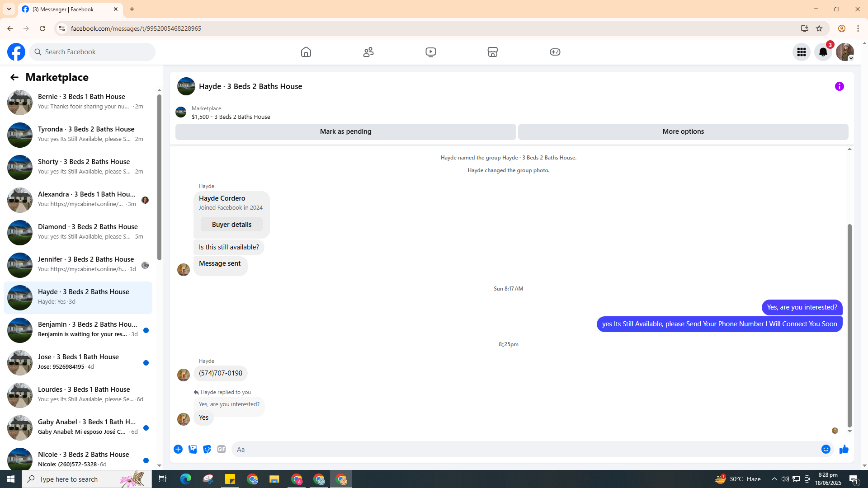Open Gaby Anabel · 3 Beds 1 Bath chat
868x488 pixels.
point(78,428)
